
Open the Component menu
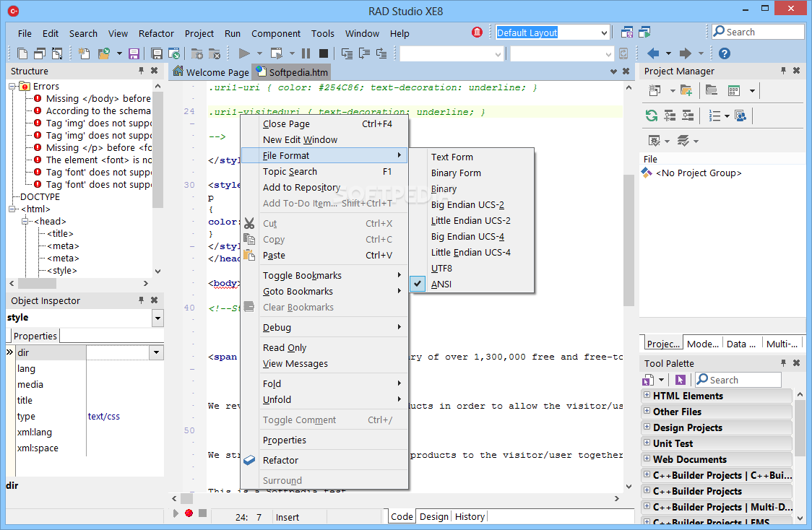coord(275,34)
